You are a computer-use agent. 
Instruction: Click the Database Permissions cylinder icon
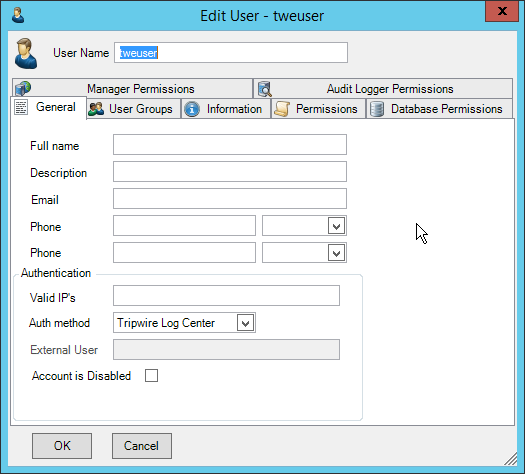coord(377,109)
